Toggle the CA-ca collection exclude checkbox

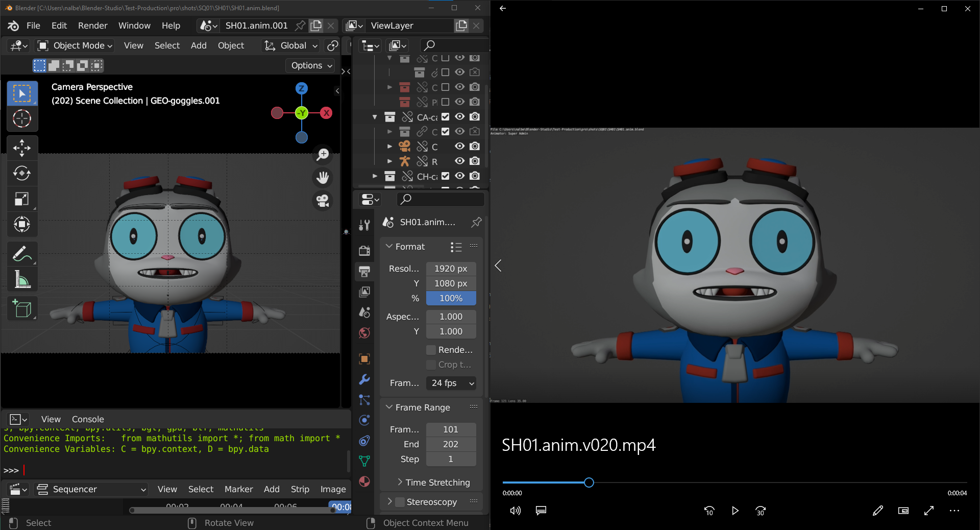(x=445, y=117)
